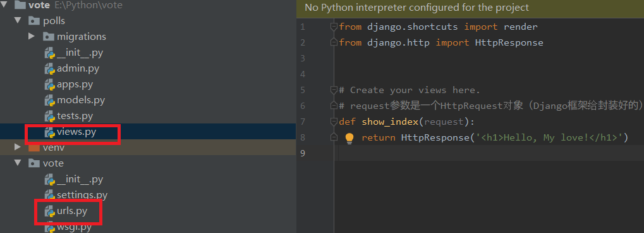Place cursor on empty line 9

(x=491, y=153)
